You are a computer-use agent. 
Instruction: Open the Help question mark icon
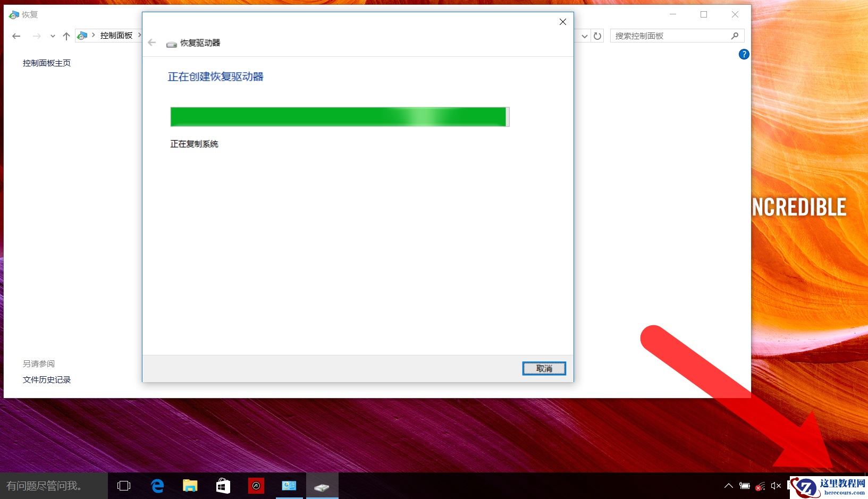pos(744,54)
